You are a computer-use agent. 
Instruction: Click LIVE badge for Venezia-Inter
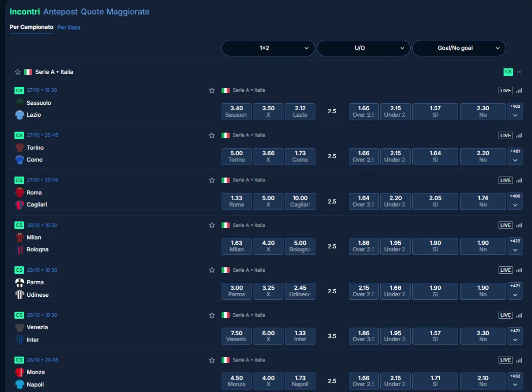tap(506, 315)
